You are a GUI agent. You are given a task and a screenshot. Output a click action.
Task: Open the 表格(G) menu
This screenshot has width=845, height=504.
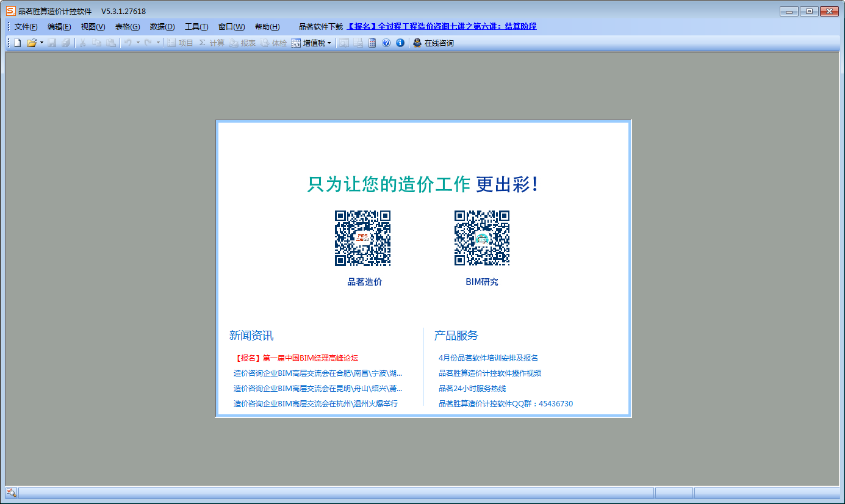(x=128, y=27)
